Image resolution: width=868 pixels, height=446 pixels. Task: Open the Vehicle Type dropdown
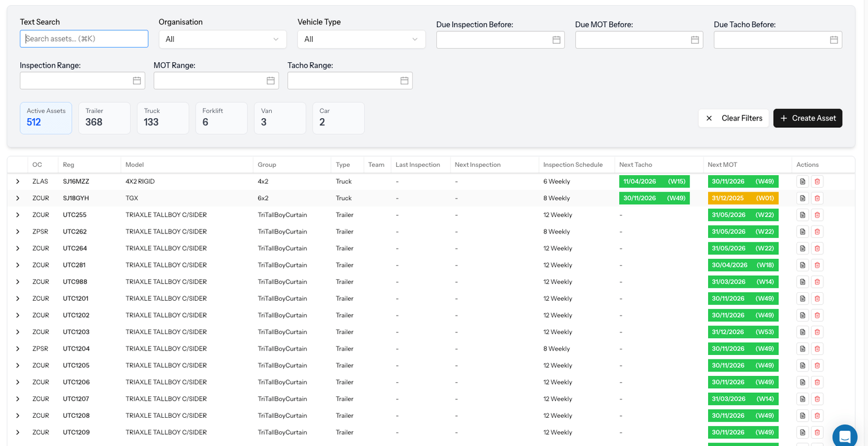[361, 39]
